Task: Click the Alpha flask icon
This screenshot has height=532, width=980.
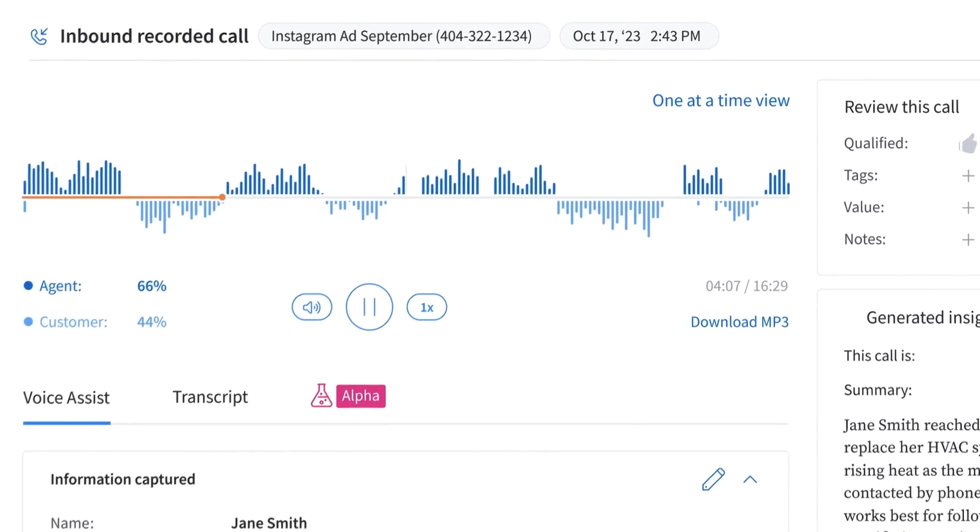Action: pos(321,396)
